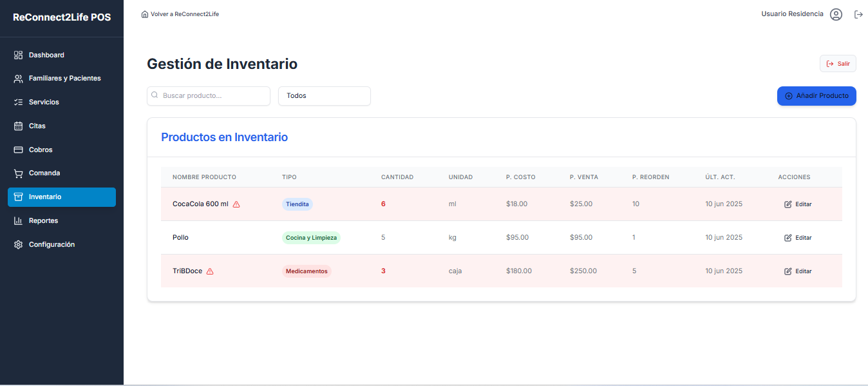Click Editar for TriBDoce
This screenshot has height=386, width=868.
click(x=798, y=271)
